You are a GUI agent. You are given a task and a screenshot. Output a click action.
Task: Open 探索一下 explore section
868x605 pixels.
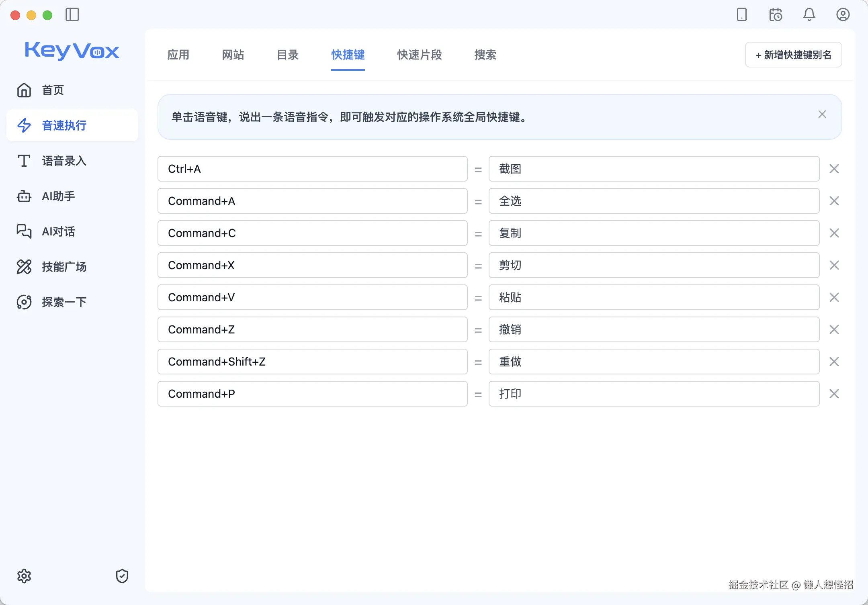tap(64, 302)
